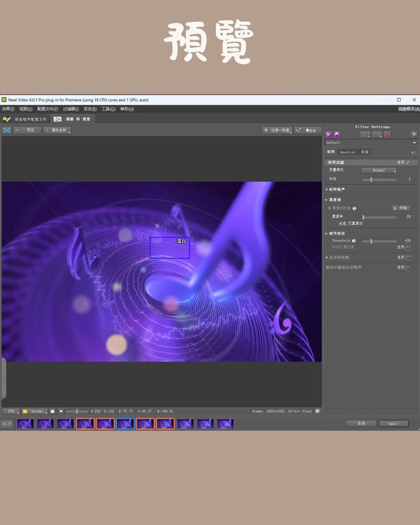Click the Apply button
The height and width of the screenshot is (525, 420).
coord(393,424)
